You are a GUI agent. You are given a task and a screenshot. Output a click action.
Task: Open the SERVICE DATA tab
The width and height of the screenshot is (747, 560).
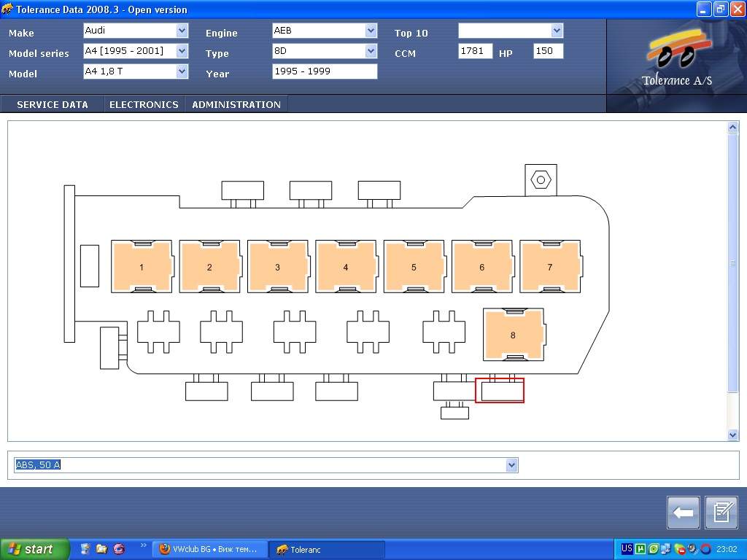click(x=53, y=104)
